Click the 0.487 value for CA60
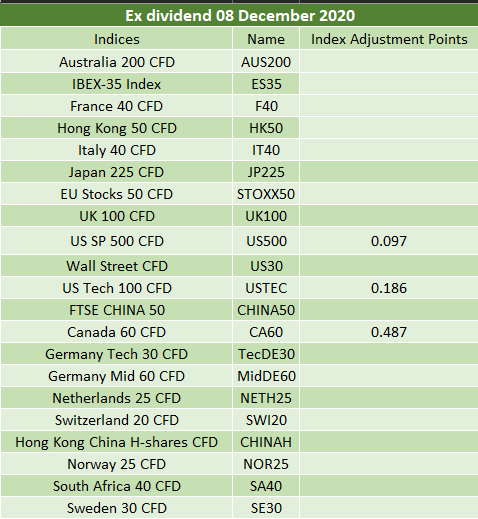Screen dimensions: 478x519 (389, 332)
